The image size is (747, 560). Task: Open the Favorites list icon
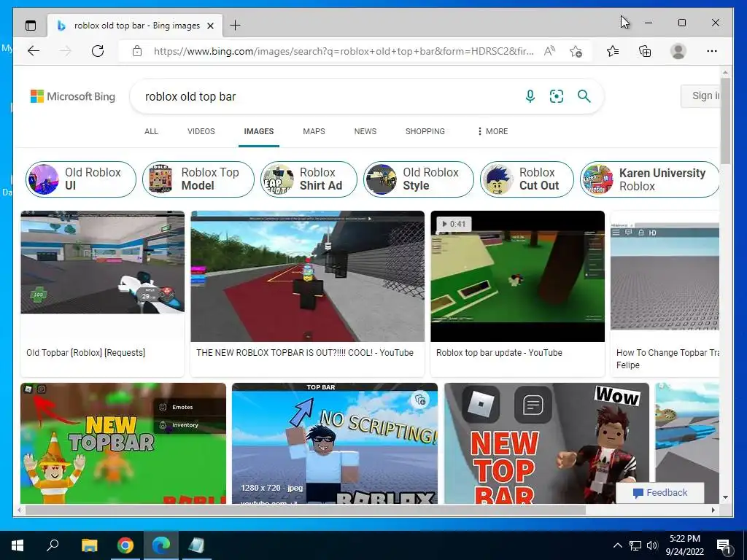tap(613, 51)
